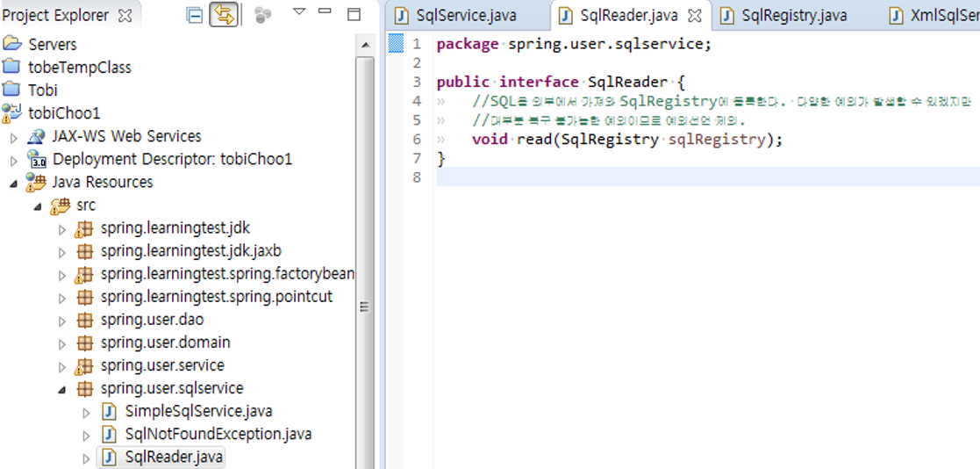Expand spring.learningtest.jdk package
Screen dimensions: 980x469
[x=62, y=229]
